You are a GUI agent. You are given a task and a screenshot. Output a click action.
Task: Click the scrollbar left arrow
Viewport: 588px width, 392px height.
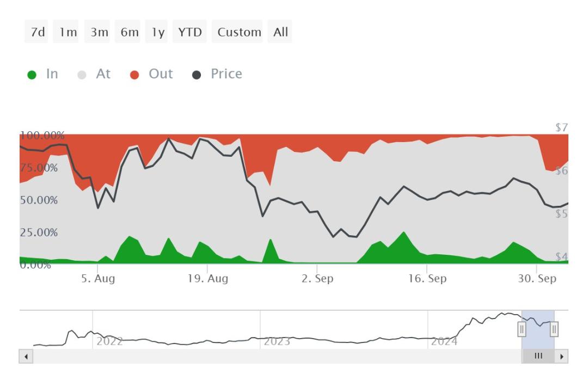[x=26, y=356]
